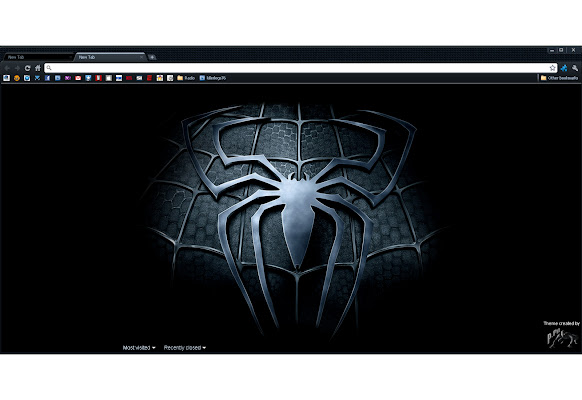Bookmark this page with the star icon
The image size is (582, 400).
tap(552, 68)
